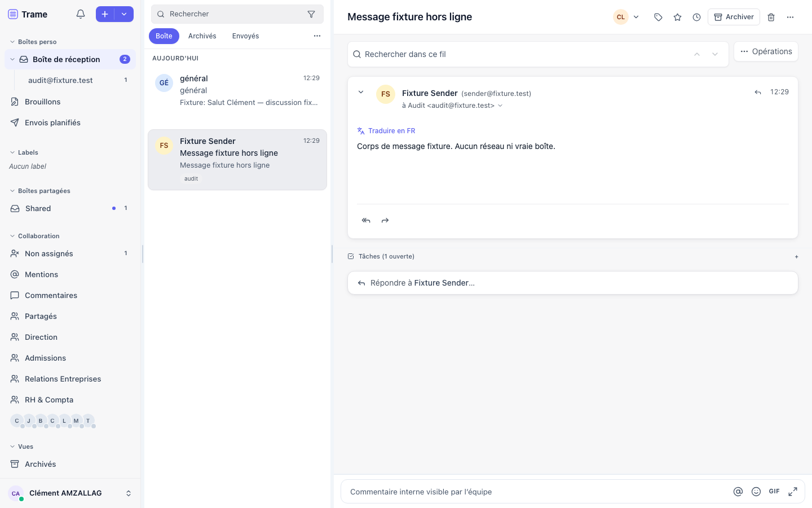Collapse the Fixture Sender message

[361, 92]
